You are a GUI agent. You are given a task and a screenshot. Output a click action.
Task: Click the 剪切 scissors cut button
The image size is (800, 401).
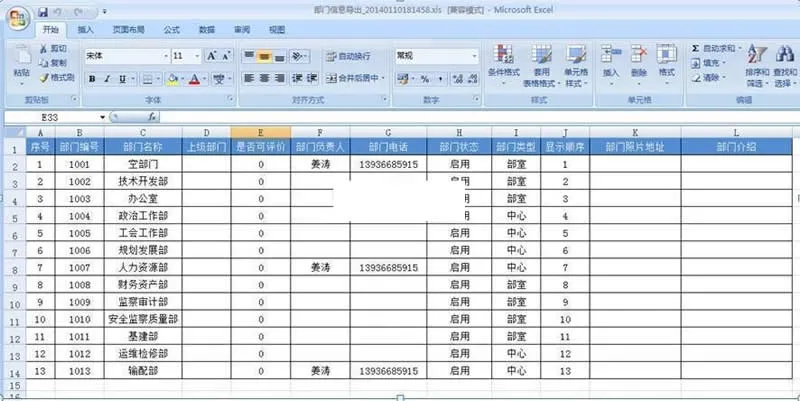coord(53,48)
